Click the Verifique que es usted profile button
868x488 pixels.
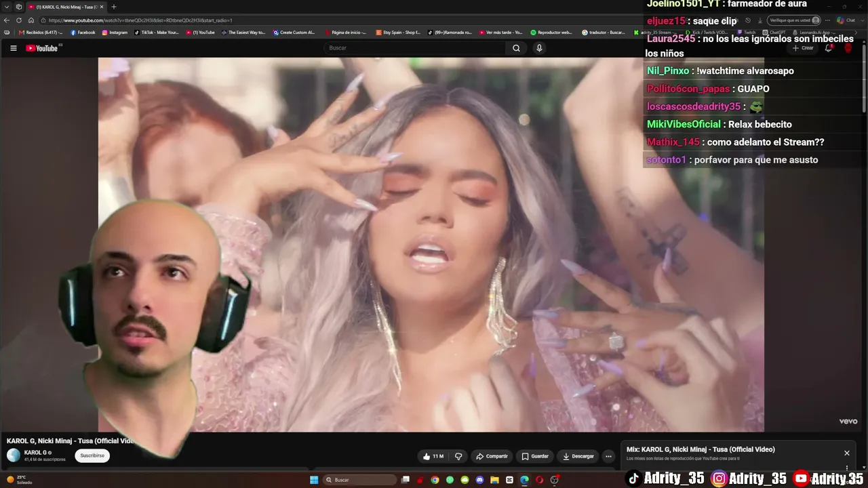coord(795,20)
